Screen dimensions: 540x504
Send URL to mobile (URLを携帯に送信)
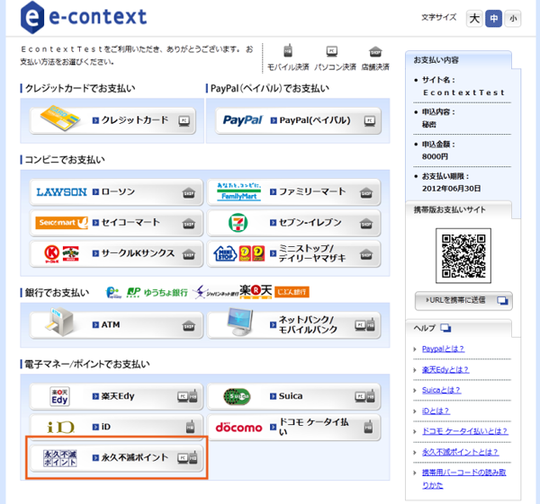tap(464, 301)
